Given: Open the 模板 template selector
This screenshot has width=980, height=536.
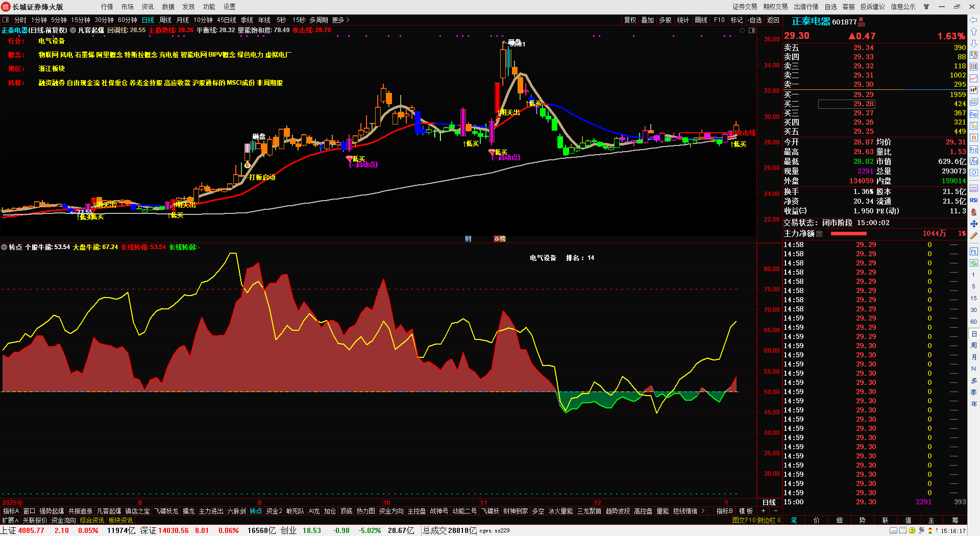Looking at the screenshot, I should [x=746, y=511].
